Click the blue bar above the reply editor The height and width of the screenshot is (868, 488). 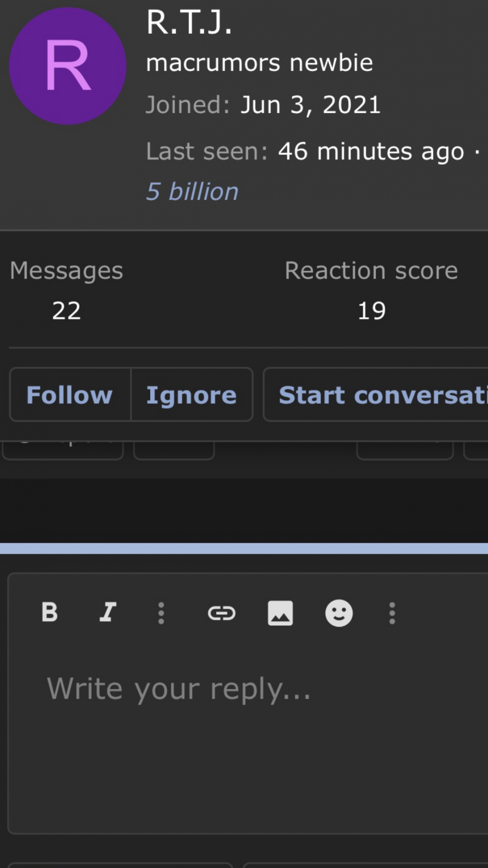pos(244,548)
